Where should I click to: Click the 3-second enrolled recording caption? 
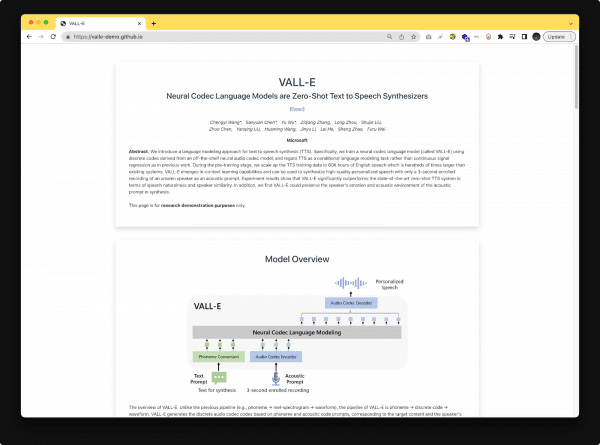pyautogui.click(x=278, y=390)
